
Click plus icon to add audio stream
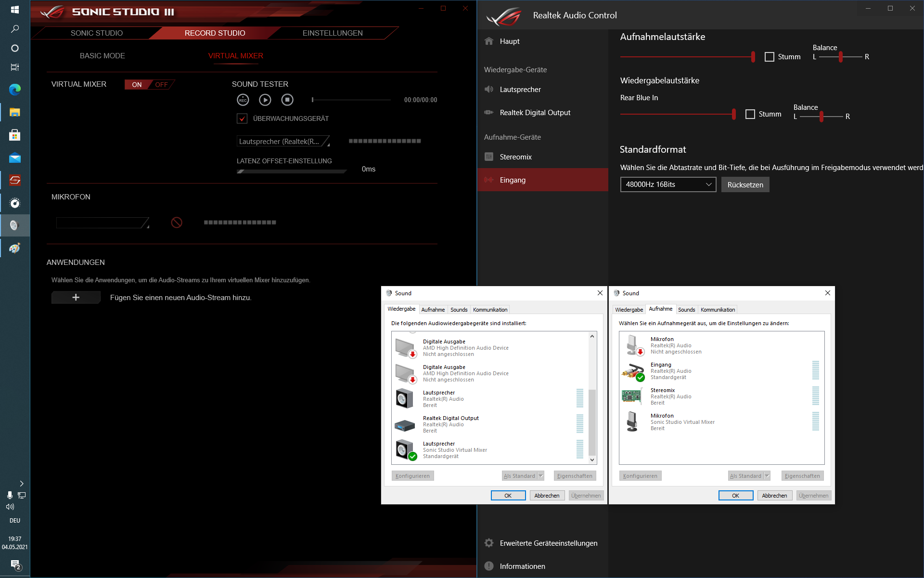coord(76,297)
